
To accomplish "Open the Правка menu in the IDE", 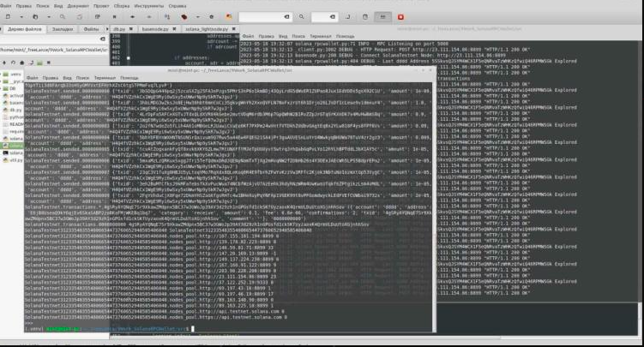I will point(24,6).
